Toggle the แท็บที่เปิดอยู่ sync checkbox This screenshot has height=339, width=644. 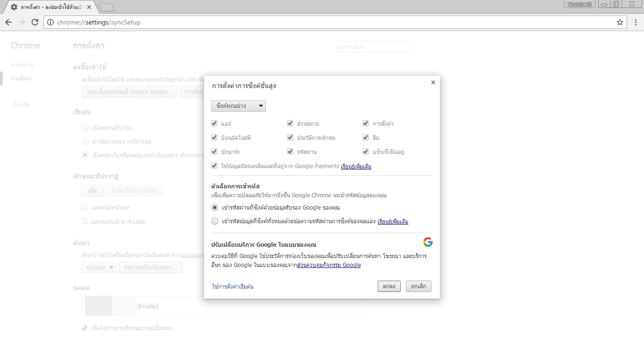point(365,152)
